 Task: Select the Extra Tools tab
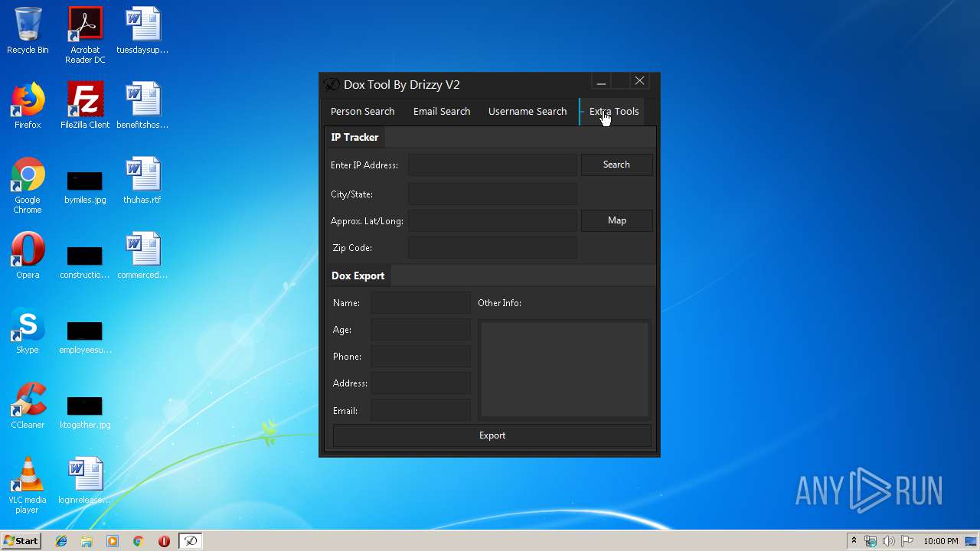click(613, 112)
